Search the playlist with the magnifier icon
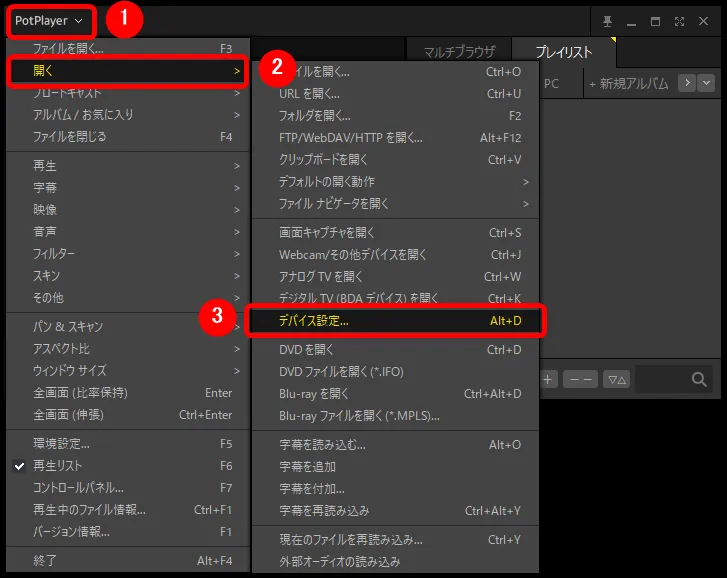727x578 pixels. 699,380
